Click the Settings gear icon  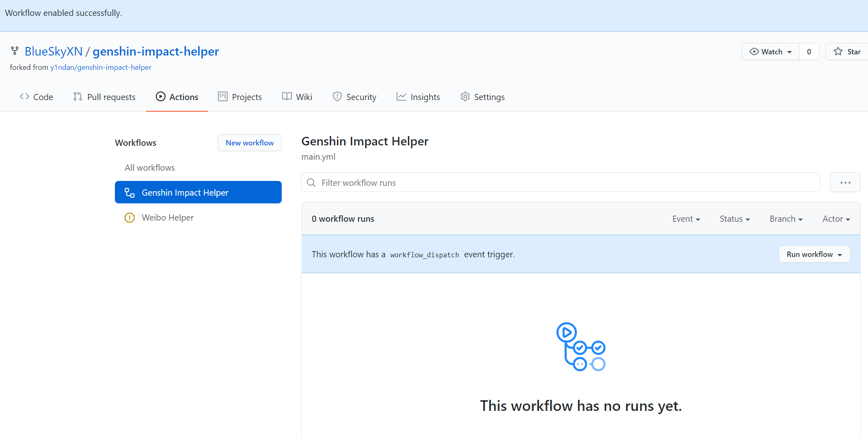pos(465,97)
